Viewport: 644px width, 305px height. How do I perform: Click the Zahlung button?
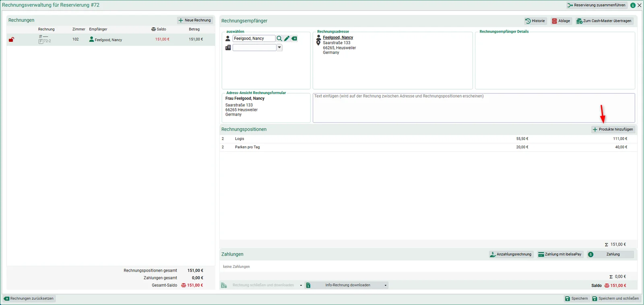tap(610, 254)
